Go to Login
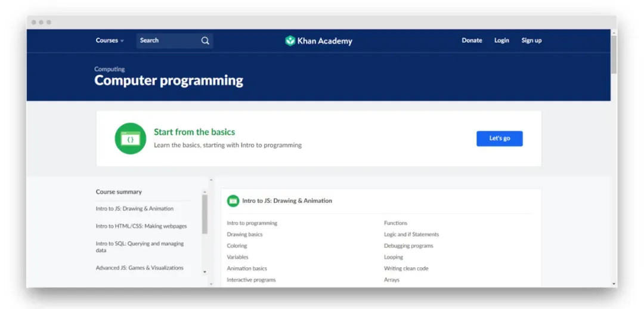644x309 pixels. pos(501,41)
